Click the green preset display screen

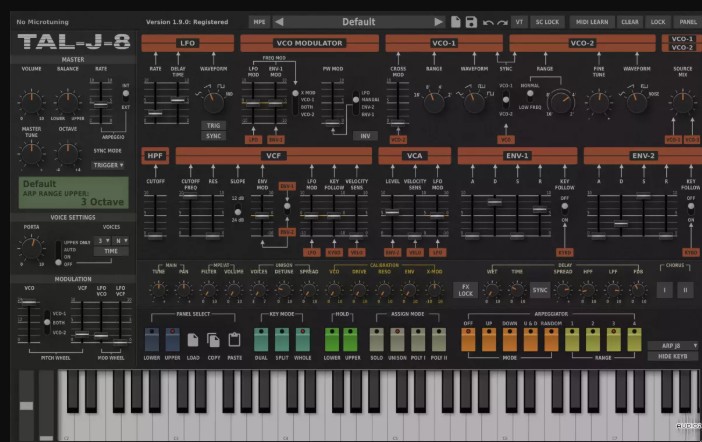(x=73, y=193)
